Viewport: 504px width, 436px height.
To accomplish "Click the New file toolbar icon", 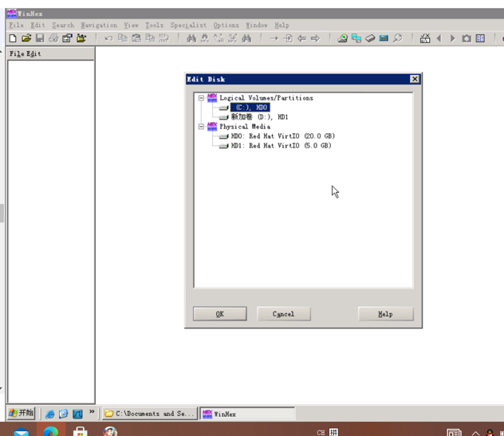I will (13, 38).
